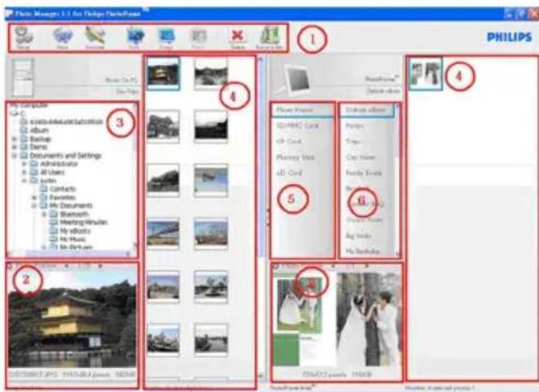Image resolution: width=539 pixels, height=392 pixels.
Task: Expand the Demo folder node
Action: pos(15,147)
